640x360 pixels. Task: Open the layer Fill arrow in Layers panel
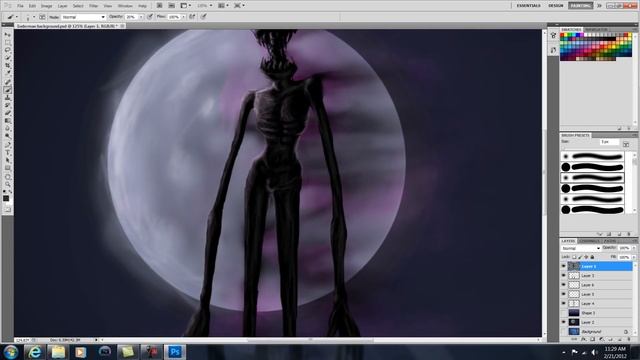coord(634,257)
